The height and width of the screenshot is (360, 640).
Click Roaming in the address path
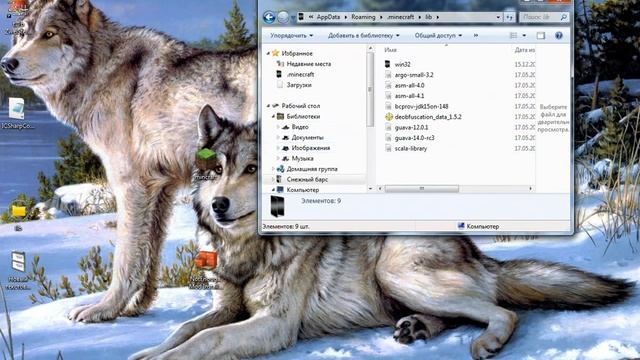pyautogui.click(x=363, y=17)
